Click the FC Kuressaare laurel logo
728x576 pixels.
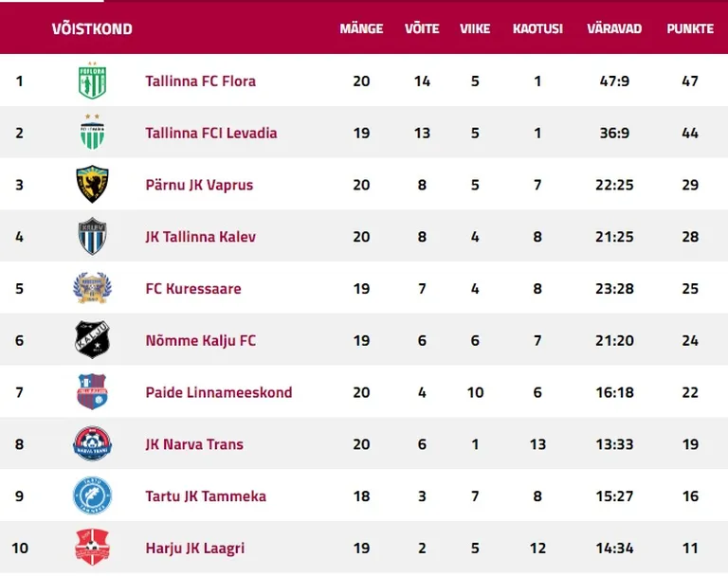click(92, 288)
